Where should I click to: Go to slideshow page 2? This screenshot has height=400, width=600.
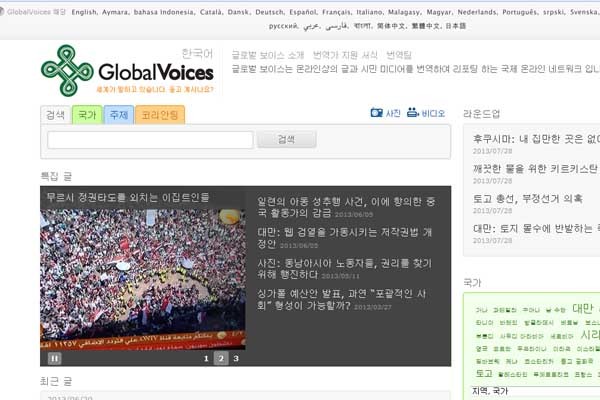click(221, 358)
